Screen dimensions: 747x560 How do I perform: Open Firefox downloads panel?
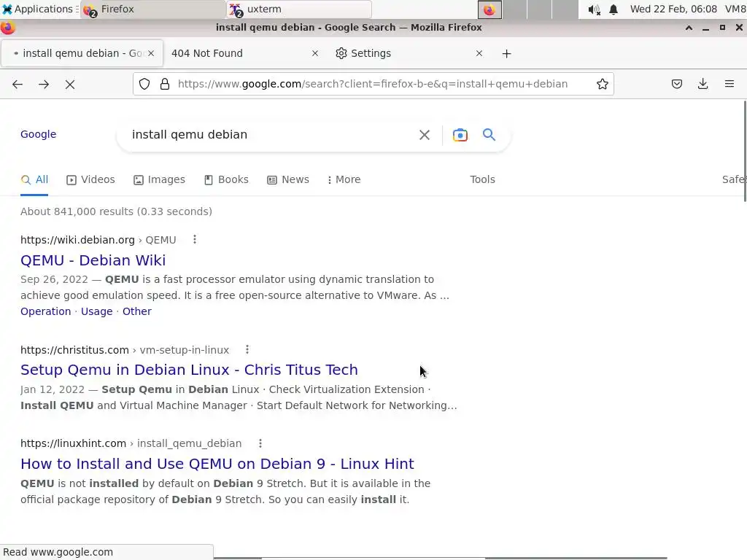pos(703,85)
